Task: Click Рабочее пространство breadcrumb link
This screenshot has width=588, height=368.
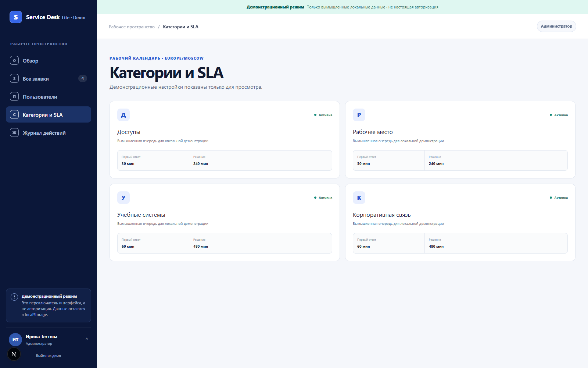Action: pos(132,27)
